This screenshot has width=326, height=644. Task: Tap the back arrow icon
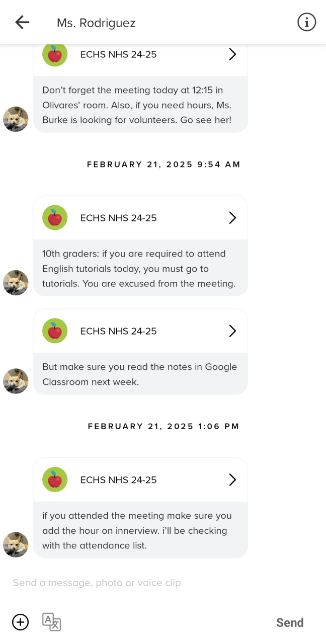[x=22, y=22]
